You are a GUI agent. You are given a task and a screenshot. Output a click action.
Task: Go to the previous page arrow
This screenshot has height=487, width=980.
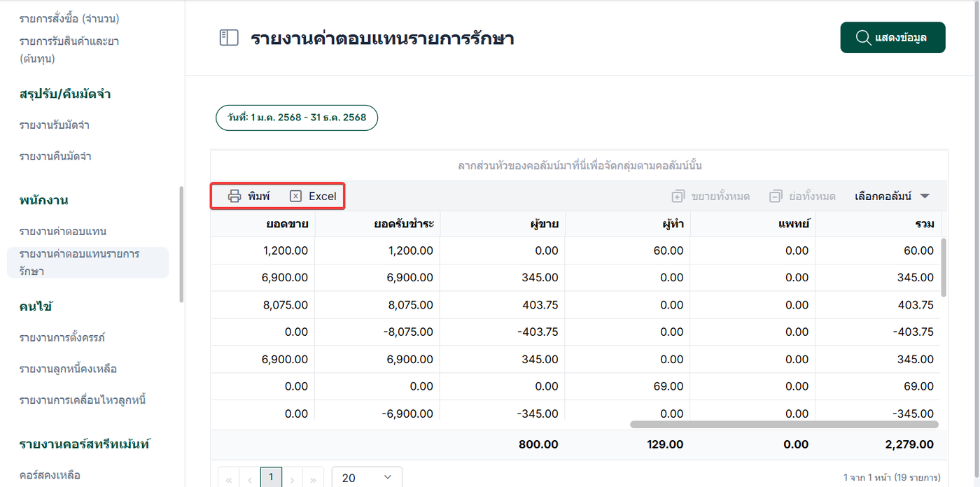(250, 479)
